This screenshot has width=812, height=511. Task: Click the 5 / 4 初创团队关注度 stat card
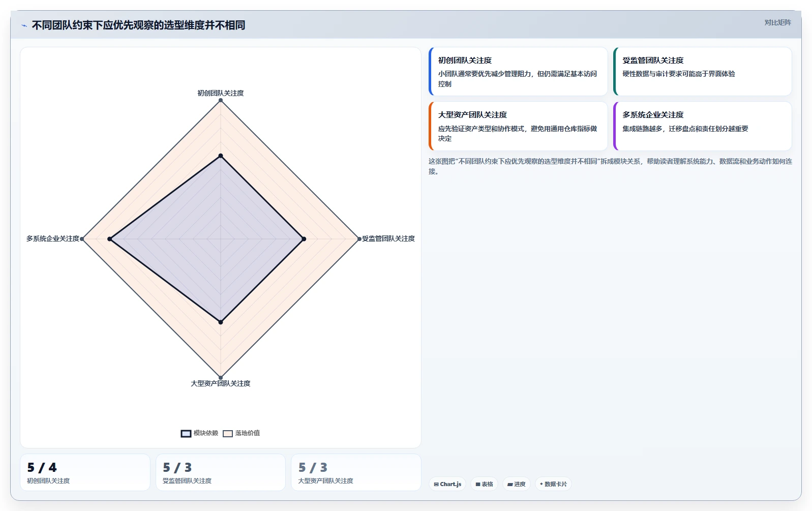coord(85,472)
